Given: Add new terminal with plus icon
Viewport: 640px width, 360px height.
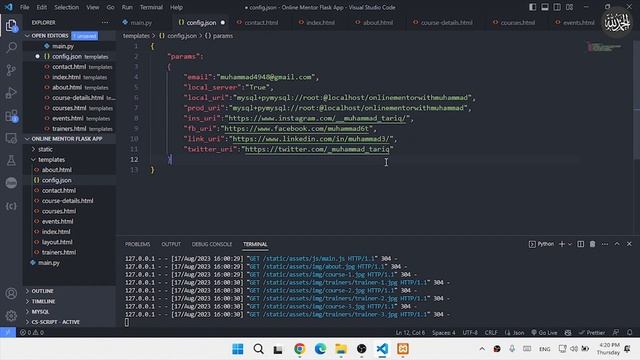Looking at the screenshot, I should pyautogui.click(x=562, y=244).
